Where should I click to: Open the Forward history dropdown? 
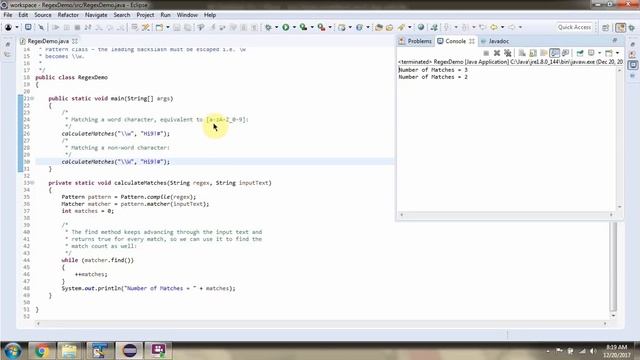(520, 27)
